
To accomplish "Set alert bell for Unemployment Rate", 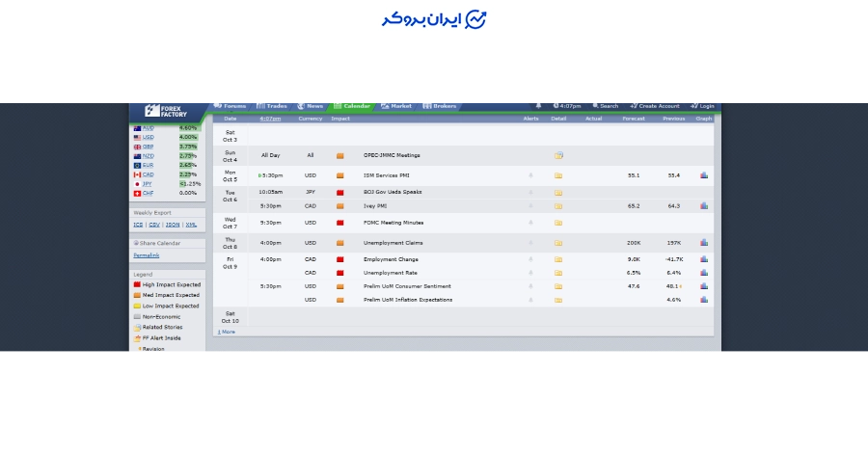I will click(530, 273).
